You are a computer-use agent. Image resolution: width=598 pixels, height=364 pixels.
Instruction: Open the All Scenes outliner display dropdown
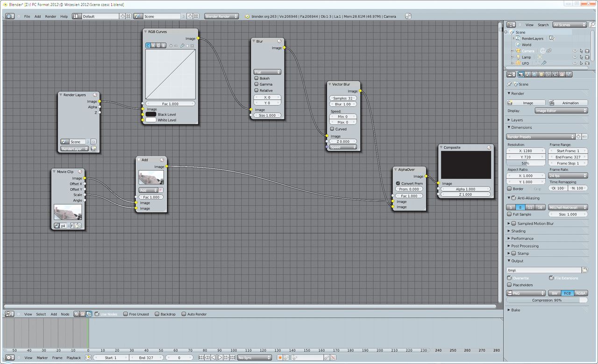(570, 25)
